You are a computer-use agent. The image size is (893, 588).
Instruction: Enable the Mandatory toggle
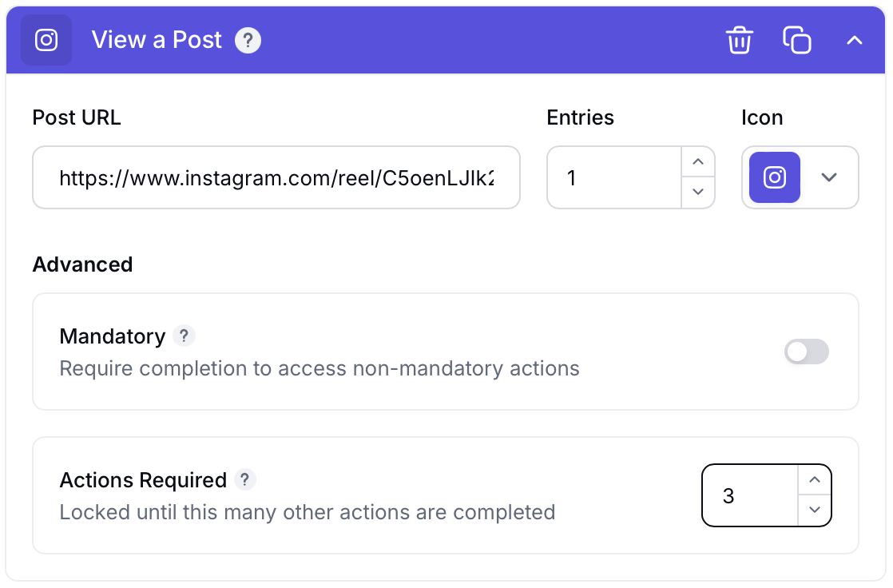pos(807,352)
